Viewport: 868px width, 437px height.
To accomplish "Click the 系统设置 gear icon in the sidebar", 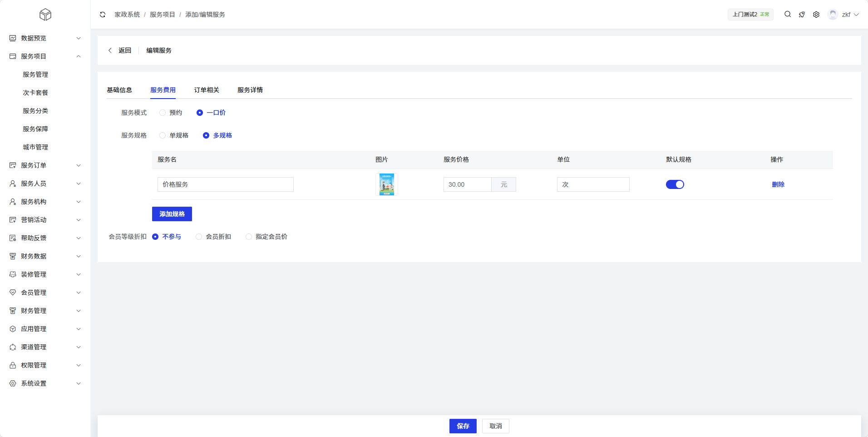I will point(13,383).
